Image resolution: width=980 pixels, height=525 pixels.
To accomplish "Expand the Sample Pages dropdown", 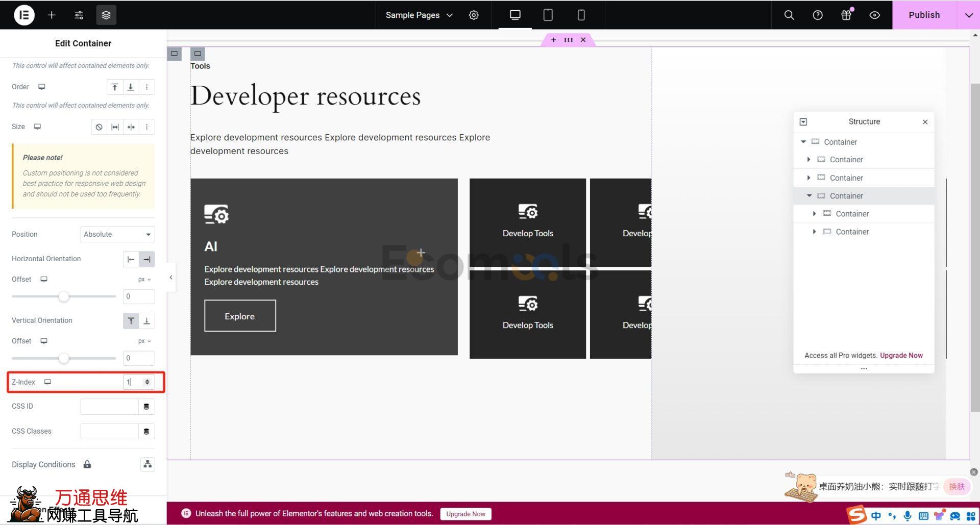I will coord(419,15).
